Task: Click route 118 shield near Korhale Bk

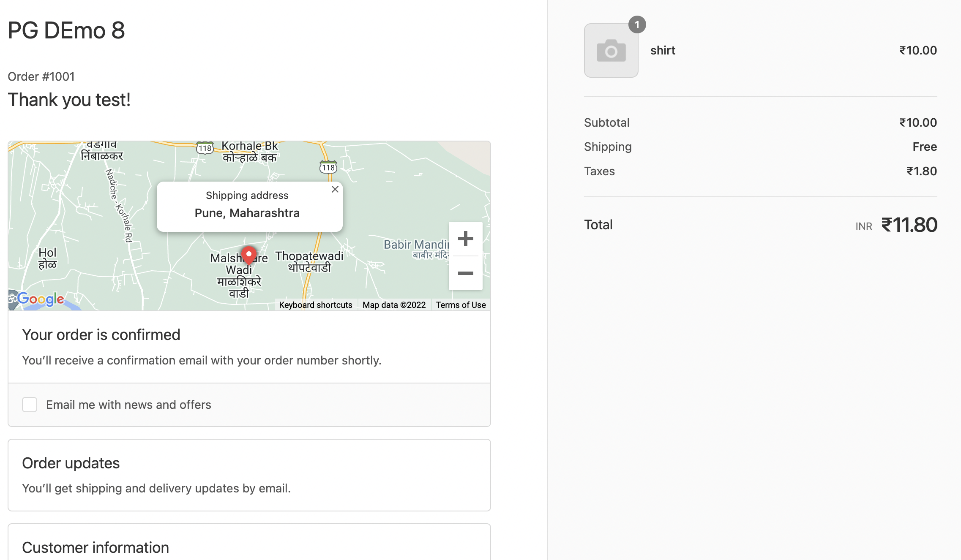Action: click(205, 148)
